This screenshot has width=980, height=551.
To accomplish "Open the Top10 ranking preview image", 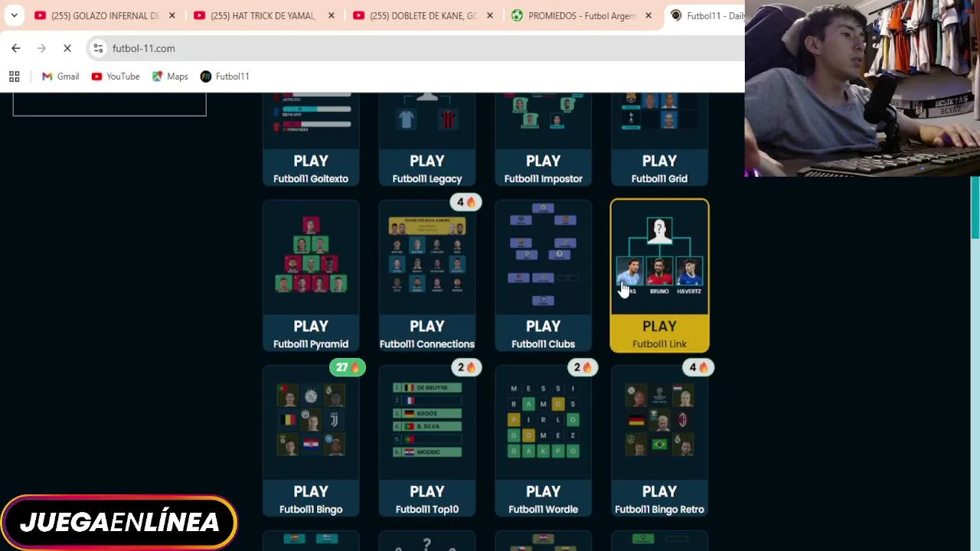I will point(427,420).
